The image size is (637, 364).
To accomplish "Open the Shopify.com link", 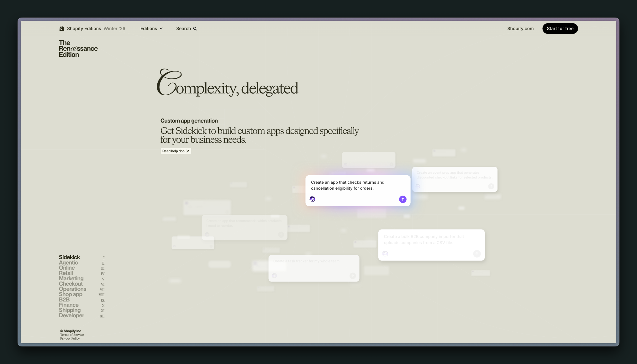I will click(x=520, y=29).
